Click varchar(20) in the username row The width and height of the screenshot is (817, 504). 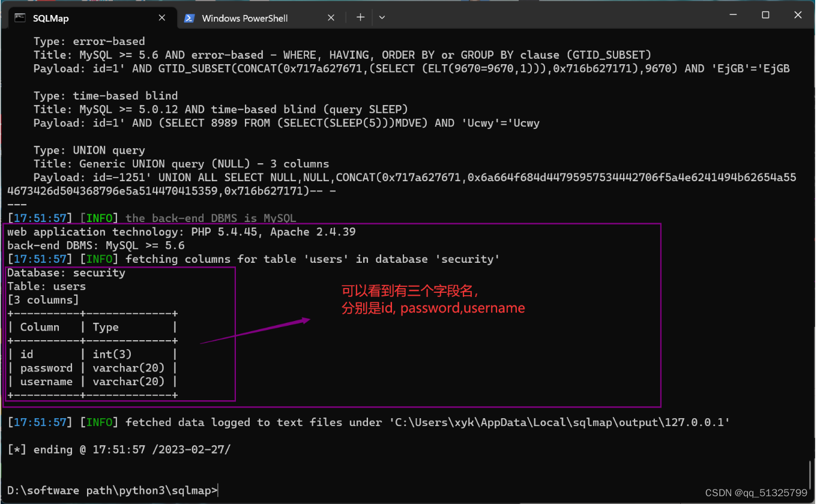coord(128,382)
